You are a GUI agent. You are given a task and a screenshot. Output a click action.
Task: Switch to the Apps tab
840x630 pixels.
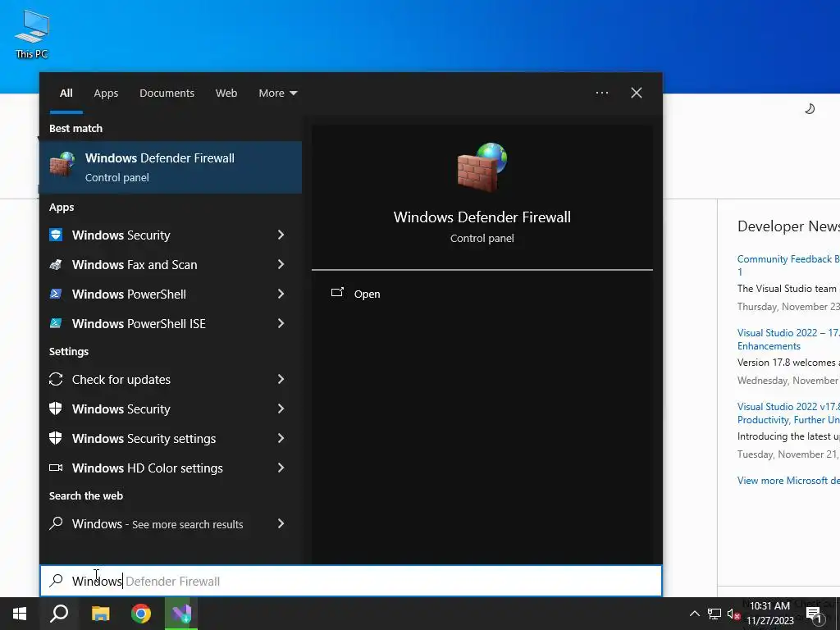coord(106,93)
